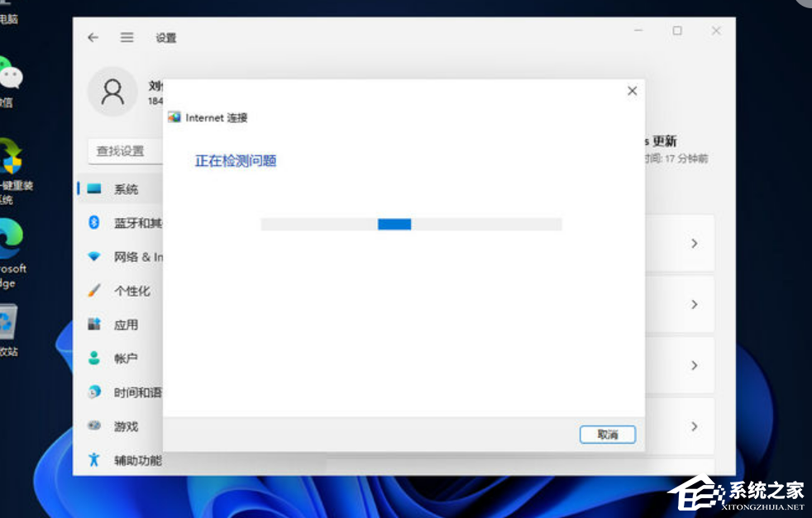Viewport: 812px width, 518px height.
Task: Expand the second settings row chevron
Action: coord(694,305)
